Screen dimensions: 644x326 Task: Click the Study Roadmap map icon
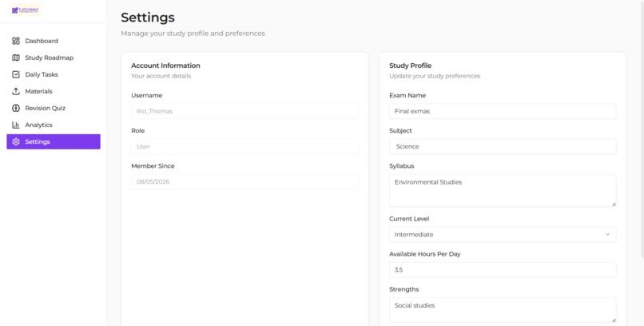pos(16,58)
